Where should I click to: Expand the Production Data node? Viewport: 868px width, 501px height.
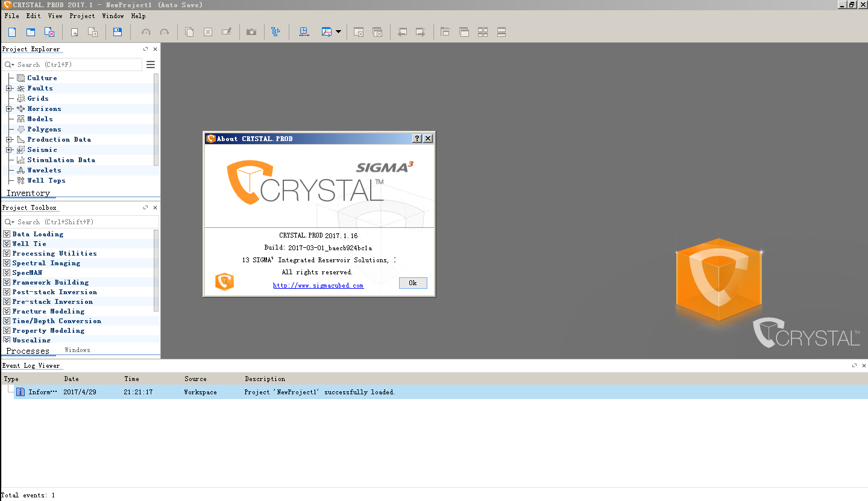9,139
